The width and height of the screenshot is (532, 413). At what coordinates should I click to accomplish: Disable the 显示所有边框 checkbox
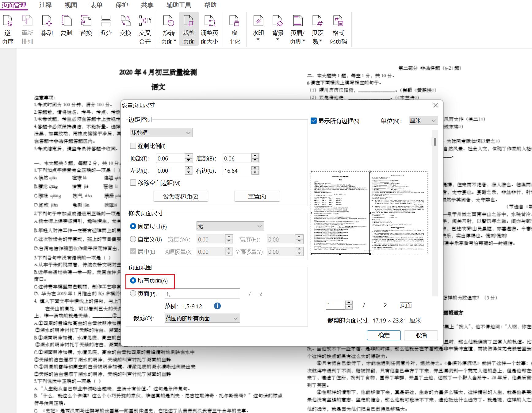[x=314, y=121]
